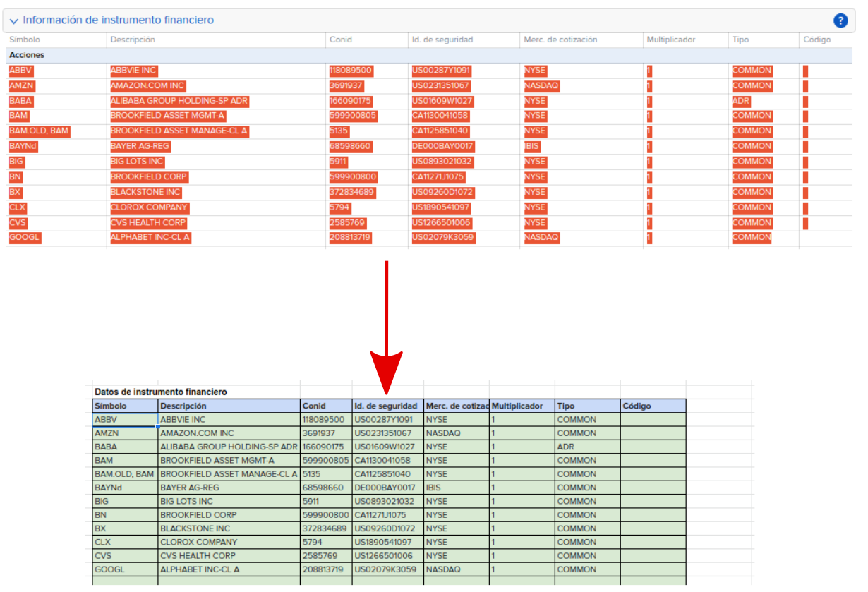Viewport: 868px width, 592px height.
Task: Click highlighted ADR type in the top panel
Action: click(x=741, y=101)
